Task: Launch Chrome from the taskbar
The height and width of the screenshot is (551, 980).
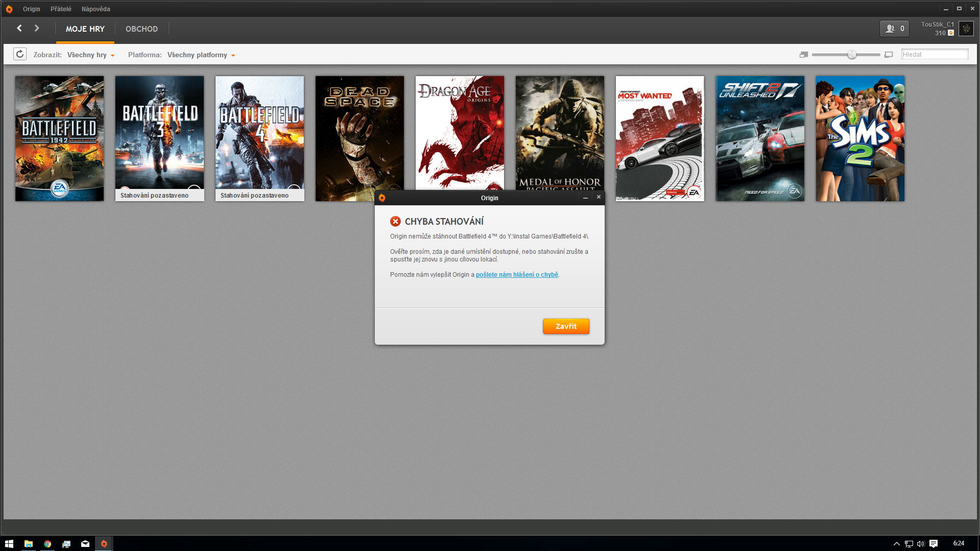Action: pos(47,544)
